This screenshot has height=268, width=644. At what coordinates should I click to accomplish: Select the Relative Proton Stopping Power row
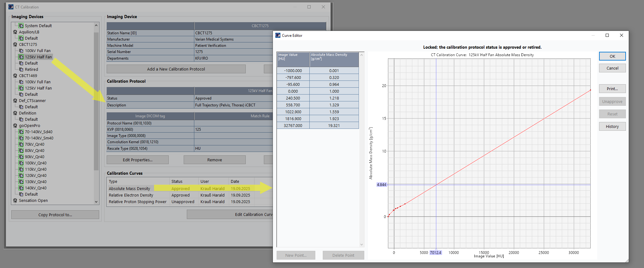pos(138,202)
